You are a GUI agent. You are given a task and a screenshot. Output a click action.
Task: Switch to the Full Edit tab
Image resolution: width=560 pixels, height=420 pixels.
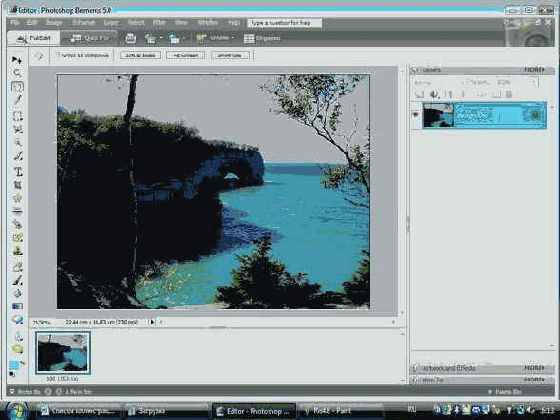tap(34, 38)
